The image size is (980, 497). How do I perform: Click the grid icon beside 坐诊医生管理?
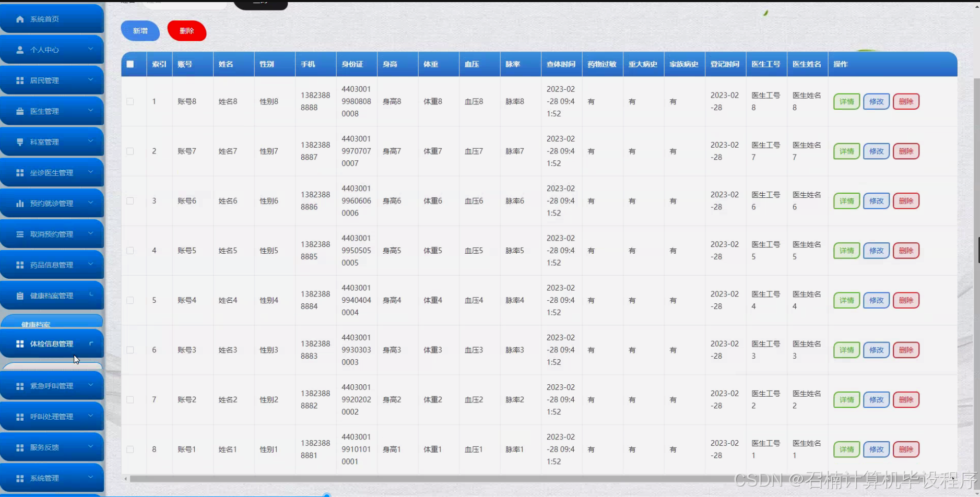[20, 173]
